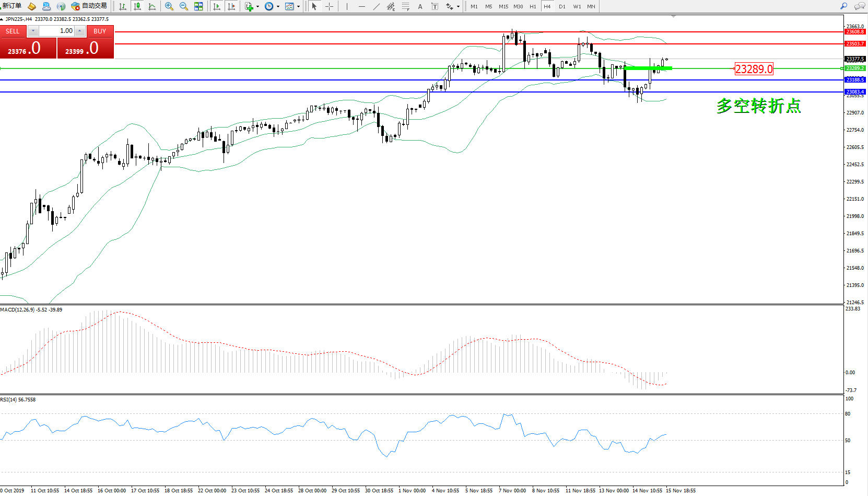Select the Crosshair cursor tool

pos(330,6)
